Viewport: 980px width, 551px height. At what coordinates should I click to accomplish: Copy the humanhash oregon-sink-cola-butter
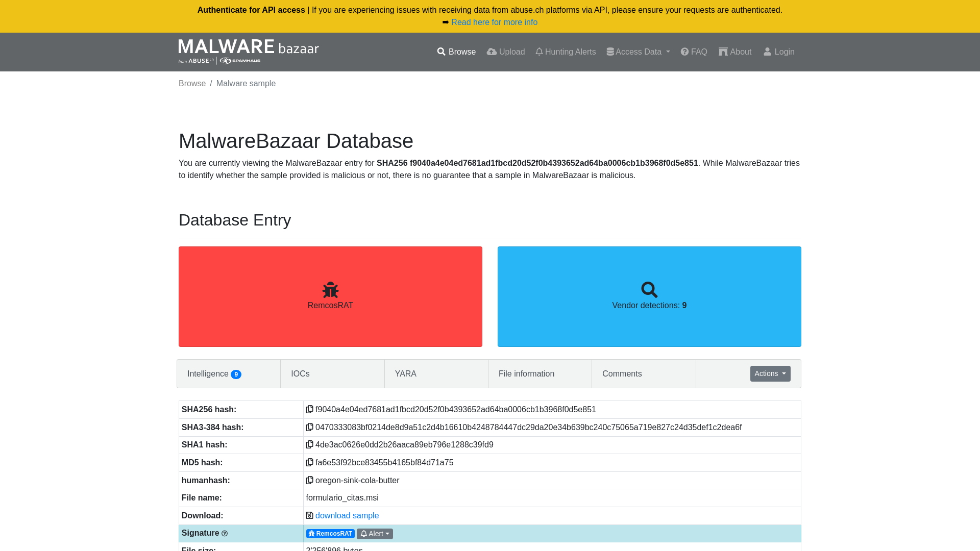click(310, 480)
